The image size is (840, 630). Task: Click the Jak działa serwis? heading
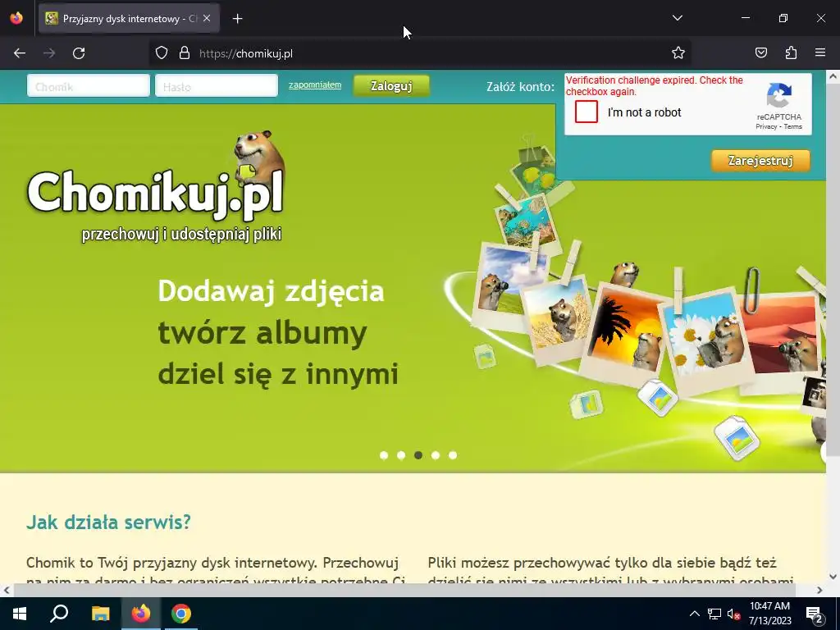pyautogui.click(x=108, y=522)
